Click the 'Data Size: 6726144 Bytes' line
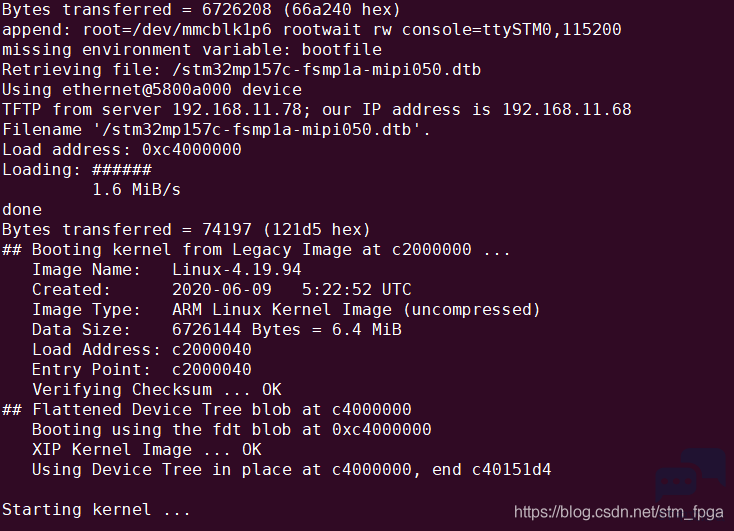The height and width of the screenshot is (531, 734). (217, 330)
